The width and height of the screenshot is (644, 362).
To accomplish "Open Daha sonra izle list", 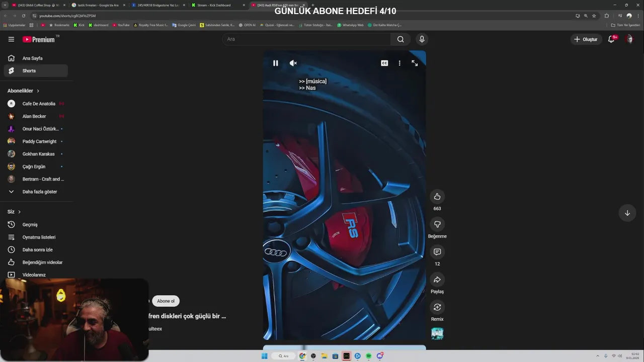I will click(x=36, y=250).
